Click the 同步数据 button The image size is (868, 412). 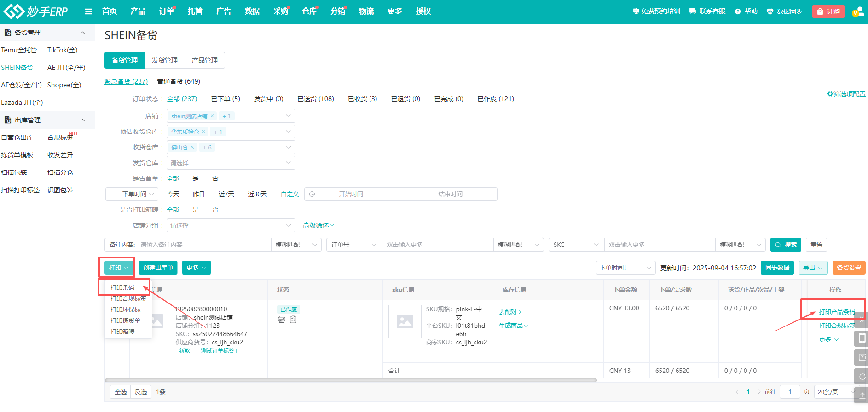tap(777, 268)
